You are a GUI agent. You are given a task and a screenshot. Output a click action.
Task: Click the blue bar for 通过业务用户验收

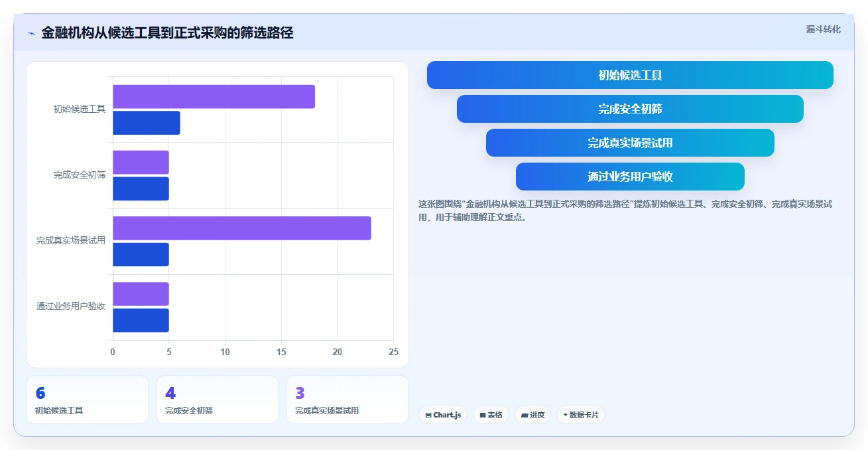(141, 320)
